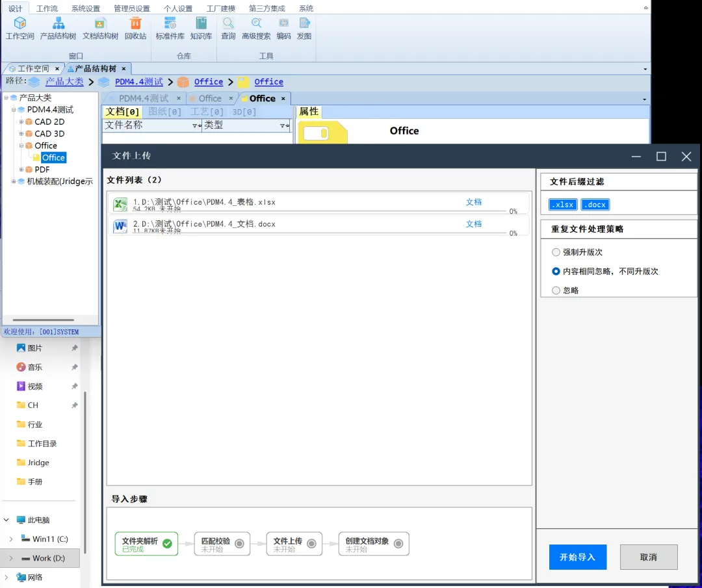Expand the PDF tree node

21,170
